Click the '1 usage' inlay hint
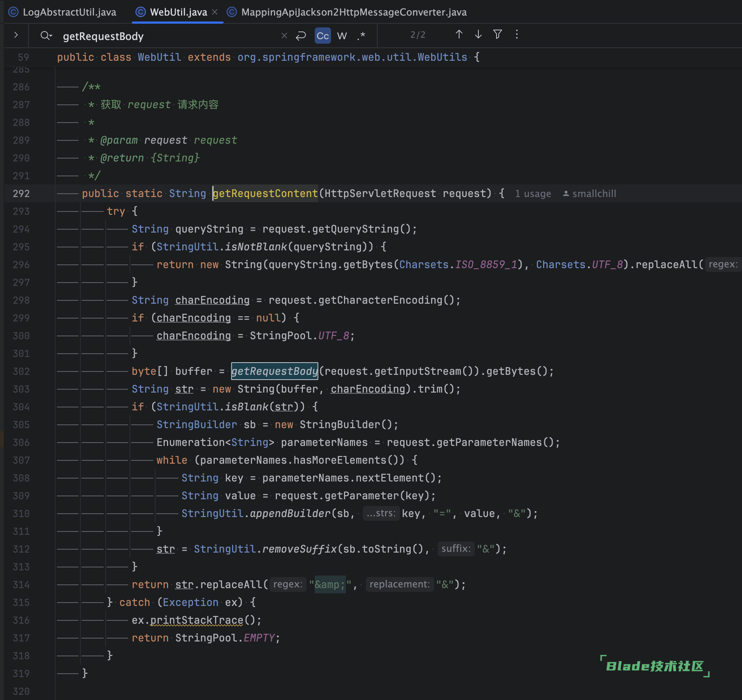This screenshot has height=700, width=742. [533, 194]
